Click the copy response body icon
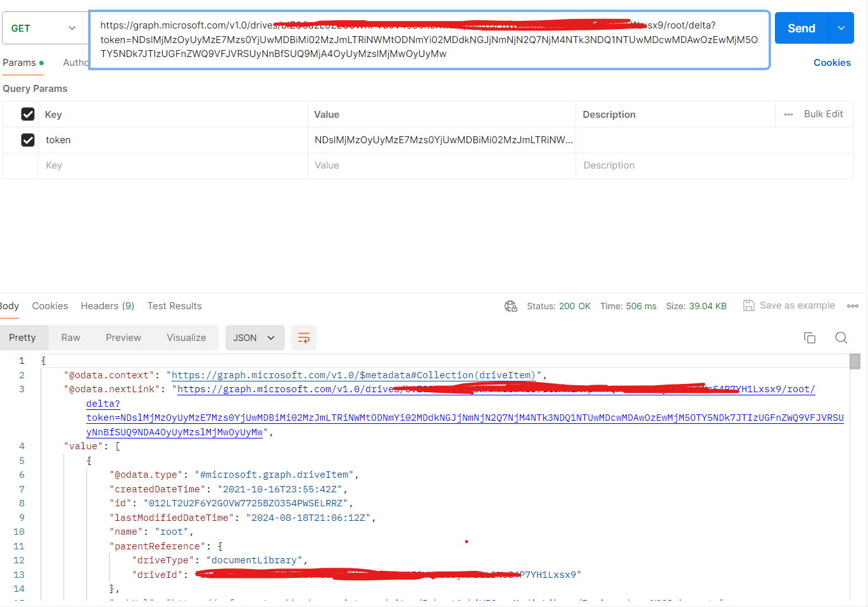This screenshot has width=868, height=607. click(x=810, y=338)
